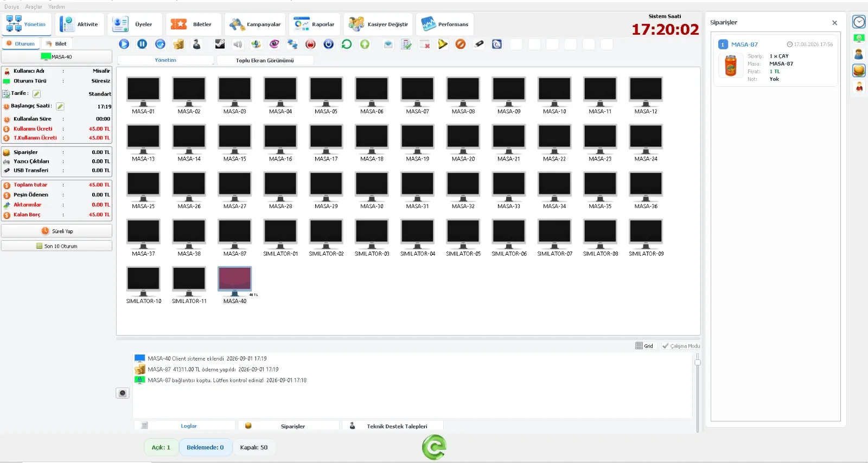Click the camera screenshot button beside logs
This screenshot has height=463, width=868.
coord(123,393)
